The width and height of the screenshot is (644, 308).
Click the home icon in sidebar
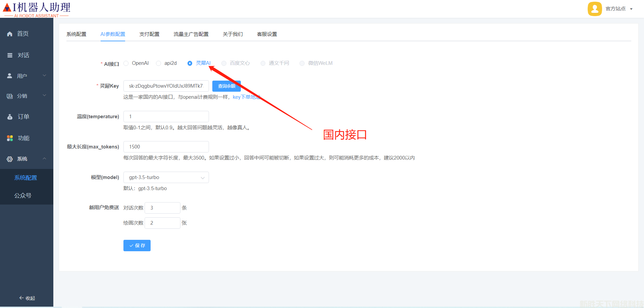10,34
